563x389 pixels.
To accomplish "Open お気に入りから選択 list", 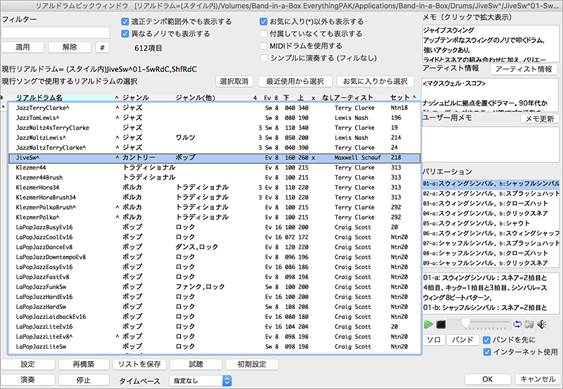I will [x=375, y=82].
